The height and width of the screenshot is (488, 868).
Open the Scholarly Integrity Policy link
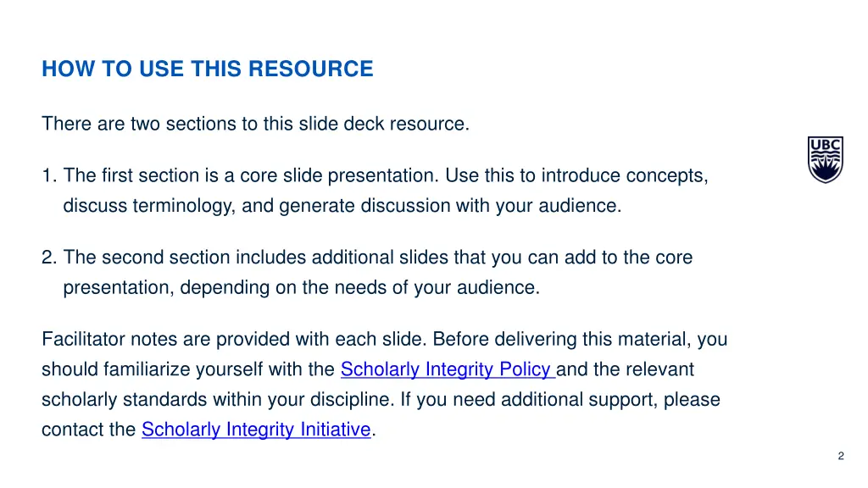click(x=447, y=369)
